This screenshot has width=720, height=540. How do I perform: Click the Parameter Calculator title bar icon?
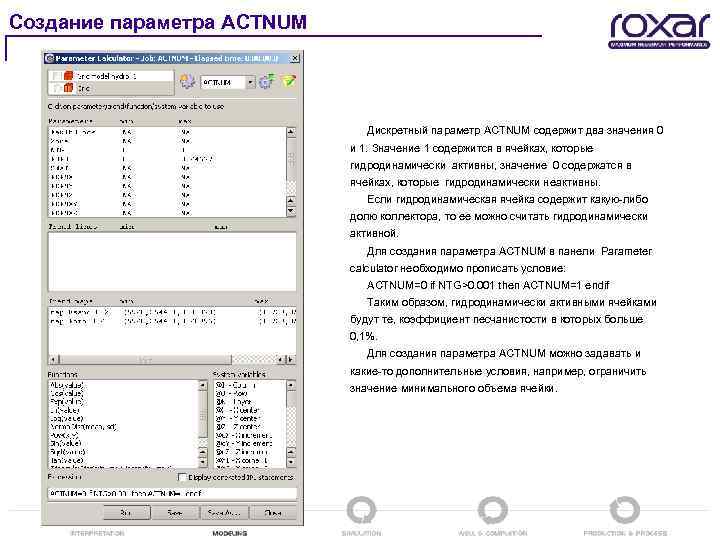coord(50,58)
